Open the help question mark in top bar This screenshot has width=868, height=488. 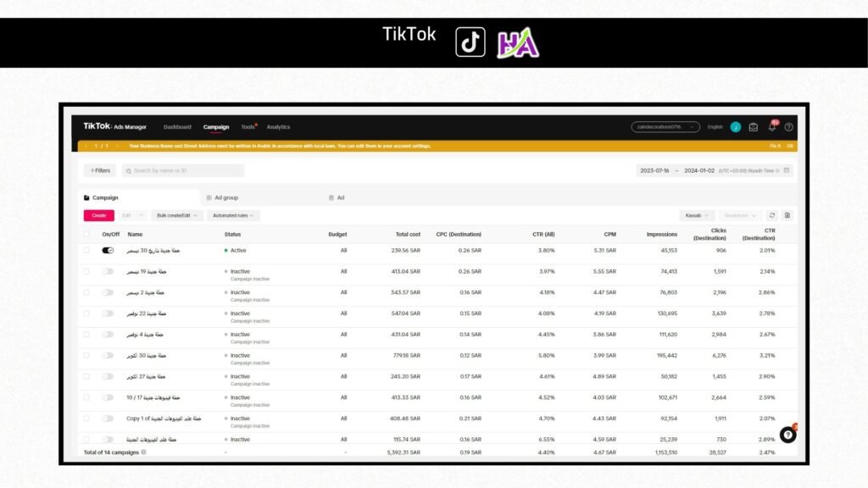click(789, 127)
